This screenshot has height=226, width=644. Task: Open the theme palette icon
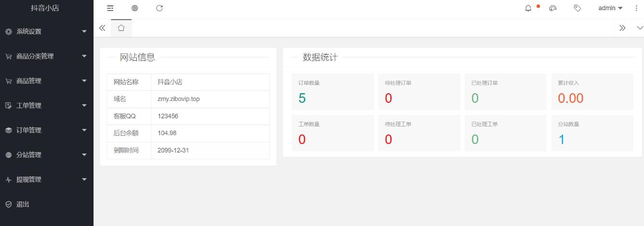pyautogui.click(x=553, y=8)
